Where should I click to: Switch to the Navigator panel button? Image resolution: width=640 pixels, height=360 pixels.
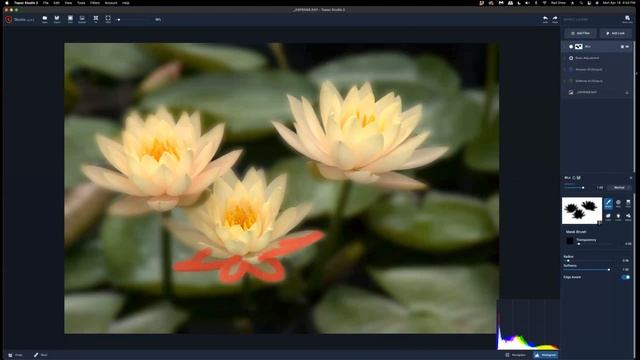click(516, 355)
